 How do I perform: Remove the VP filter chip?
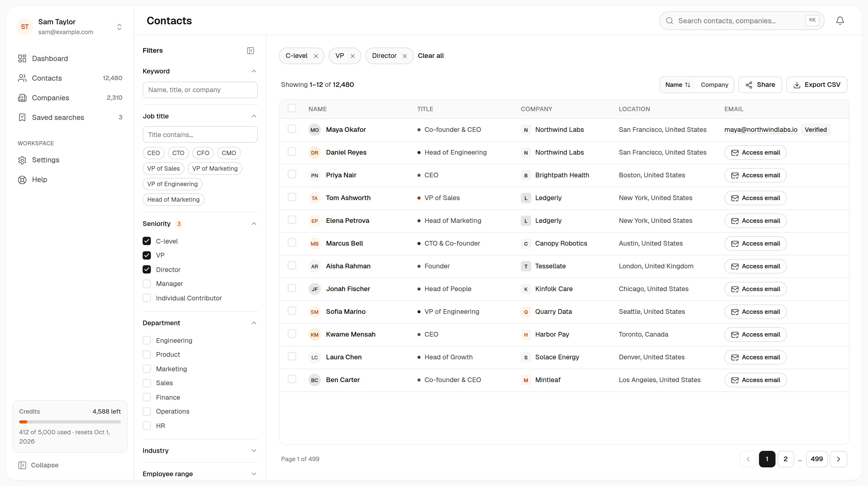click(352, 56)
